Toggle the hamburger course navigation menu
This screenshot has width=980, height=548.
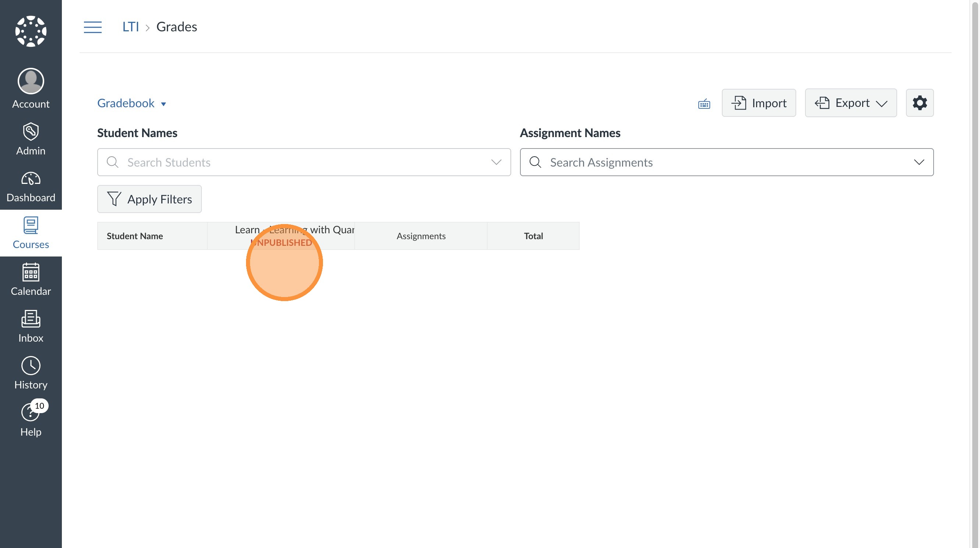point(92,27)
